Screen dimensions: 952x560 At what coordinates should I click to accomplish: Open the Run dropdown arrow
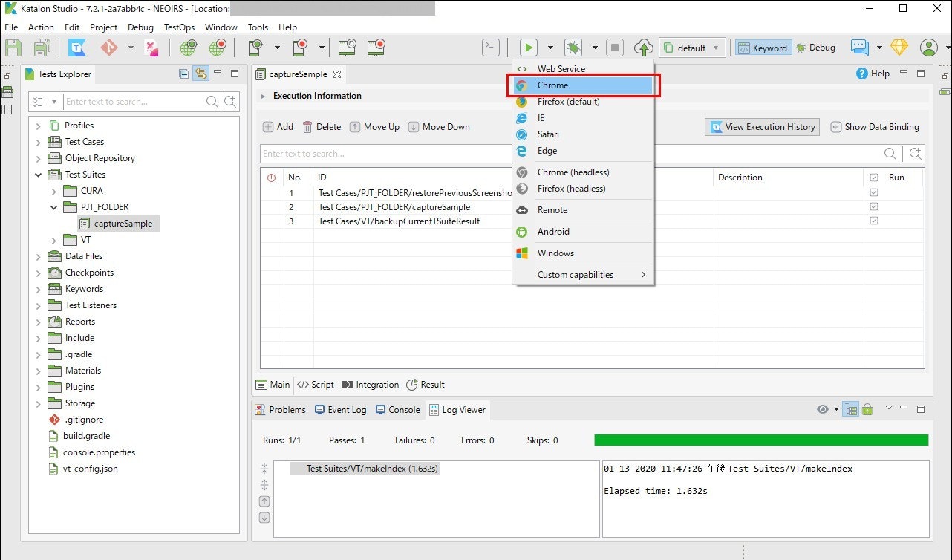[x=550, y=48]
